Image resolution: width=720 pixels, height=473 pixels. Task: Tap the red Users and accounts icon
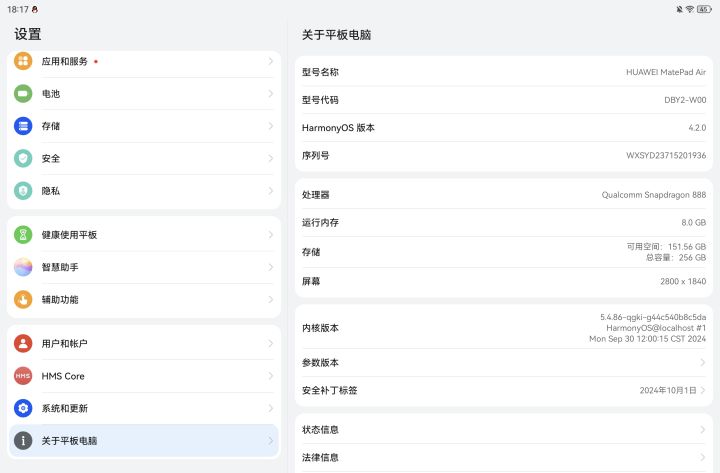pos(23,343)
